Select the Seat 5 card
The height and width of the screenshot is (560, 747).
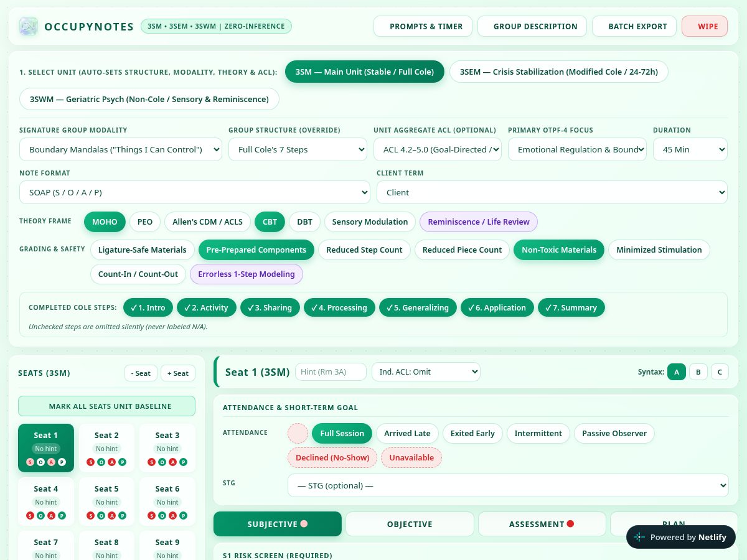pos(106,502)
